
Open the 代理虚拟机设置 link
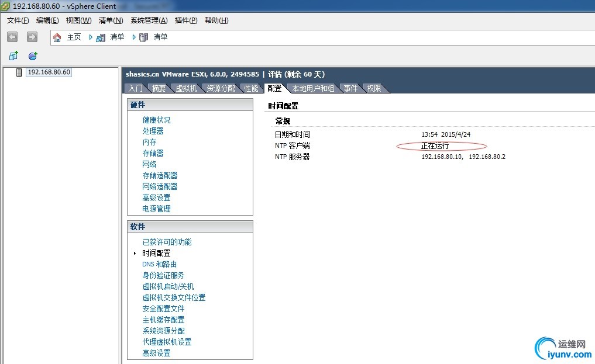(167, 342)
